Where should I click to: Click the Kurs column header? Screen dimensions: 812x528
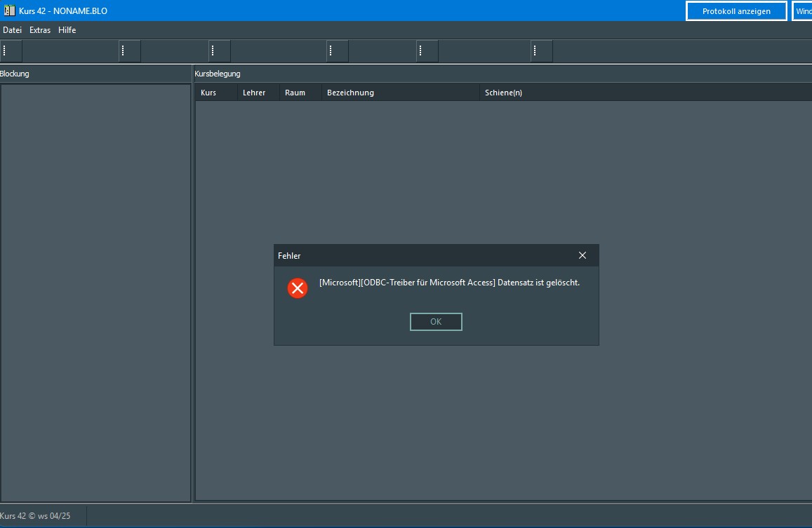click(x=216, y=93)
